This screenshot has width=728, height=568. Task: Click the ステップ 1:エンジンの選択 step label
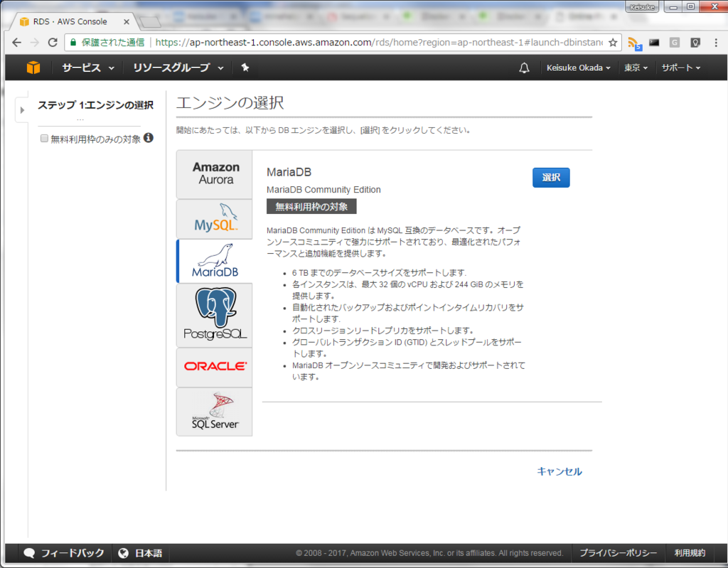[95, 105]
